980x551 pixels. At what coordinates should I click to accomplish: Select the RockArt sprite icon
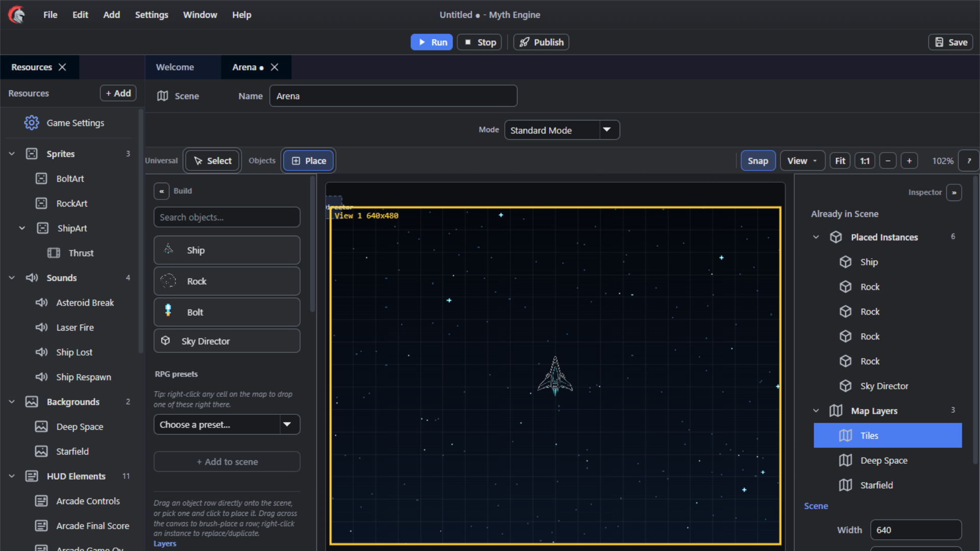coord(41,204)
